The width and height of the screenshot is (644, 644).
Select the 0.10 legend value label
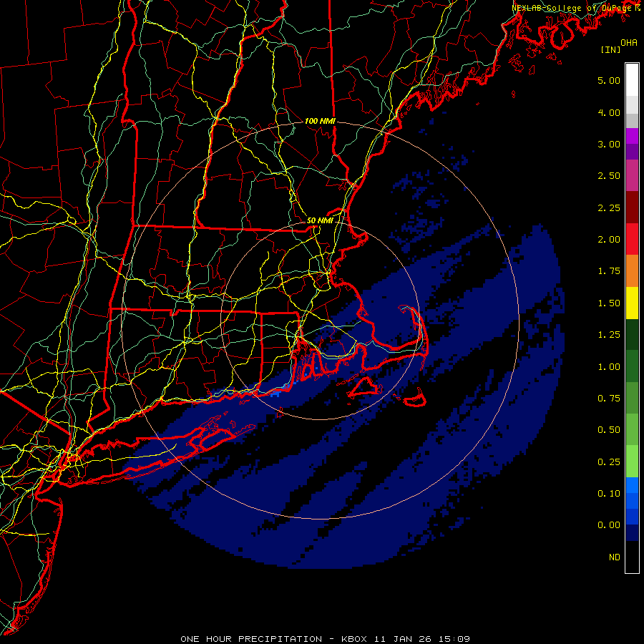coord(609,494)
